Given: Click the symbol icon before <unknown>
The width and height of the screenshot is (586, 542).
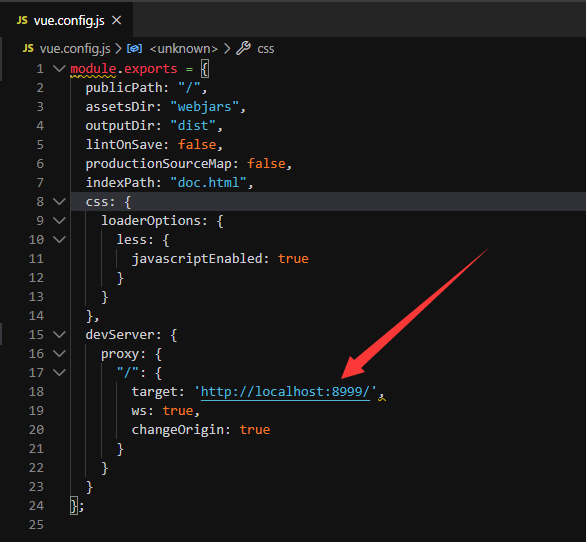Looking at the screenshot, I should pyautogui.click(x=134, y=49).
